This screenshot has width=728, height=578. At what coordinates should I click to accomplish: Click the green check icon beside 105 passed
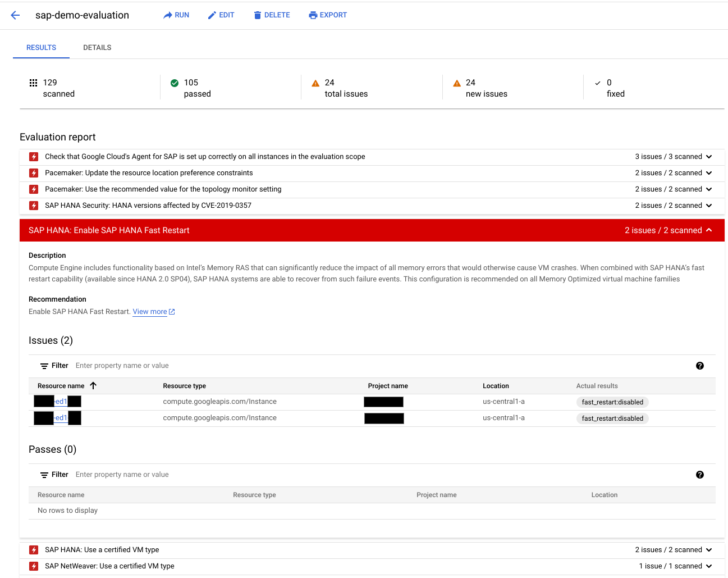(x=175, y=83)
